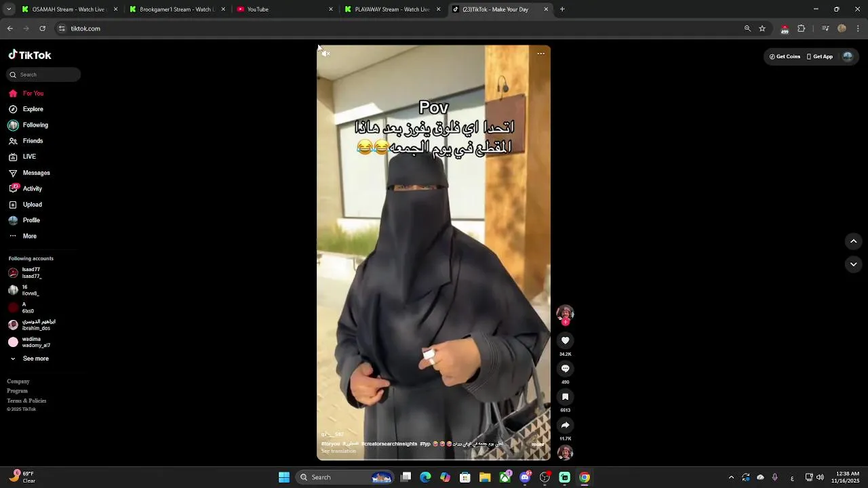The image size is (868, 488).
Task: Bookmark the video to favorites
Action: [565, 397]
